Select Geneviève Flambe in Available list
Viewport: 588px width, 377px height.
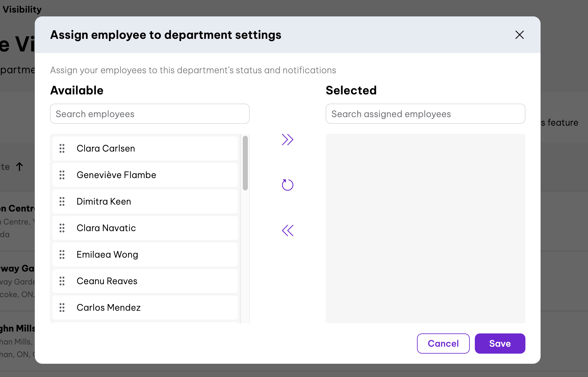pyautogui.click(x=145, y=175)
